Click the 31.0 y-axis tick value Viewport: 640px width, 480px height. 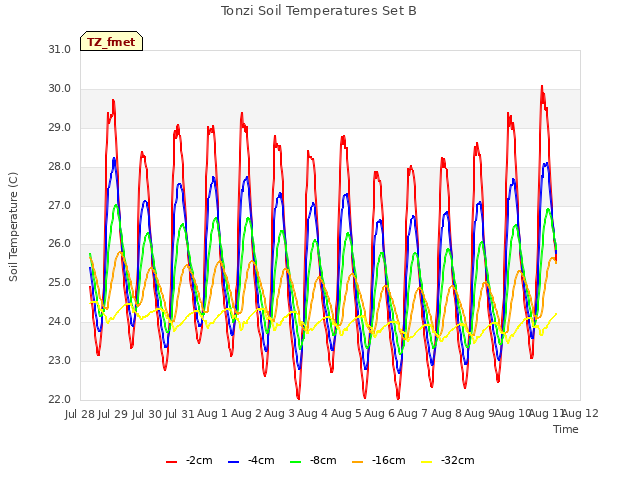click(60, 49)
